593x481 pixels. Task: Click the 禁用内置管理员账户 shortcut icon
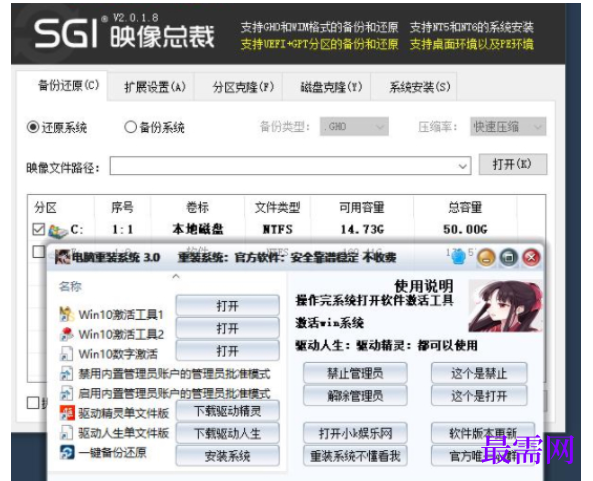tap(67, 374)
